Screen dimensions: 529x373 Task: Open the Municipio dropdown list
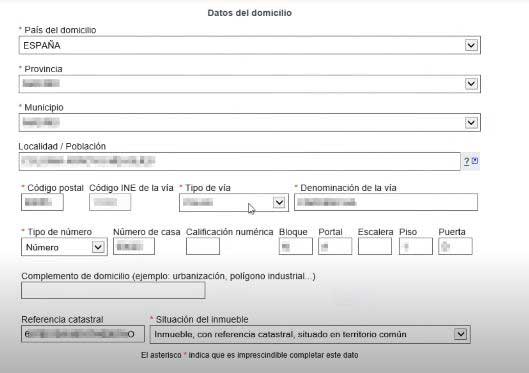[250, 122]
